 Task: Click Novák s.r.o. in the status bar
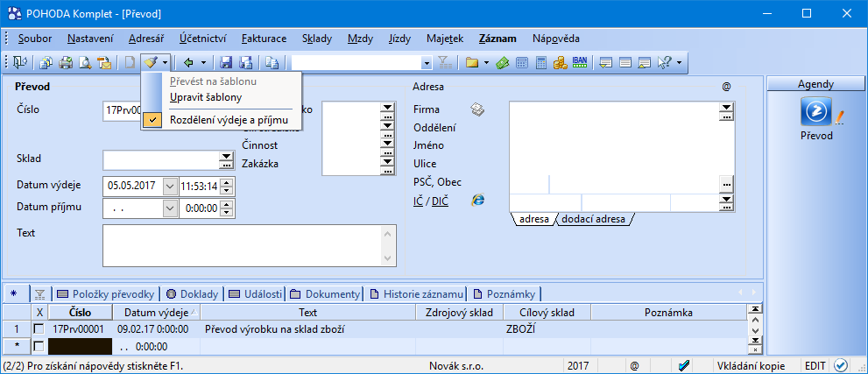point(456,366)
